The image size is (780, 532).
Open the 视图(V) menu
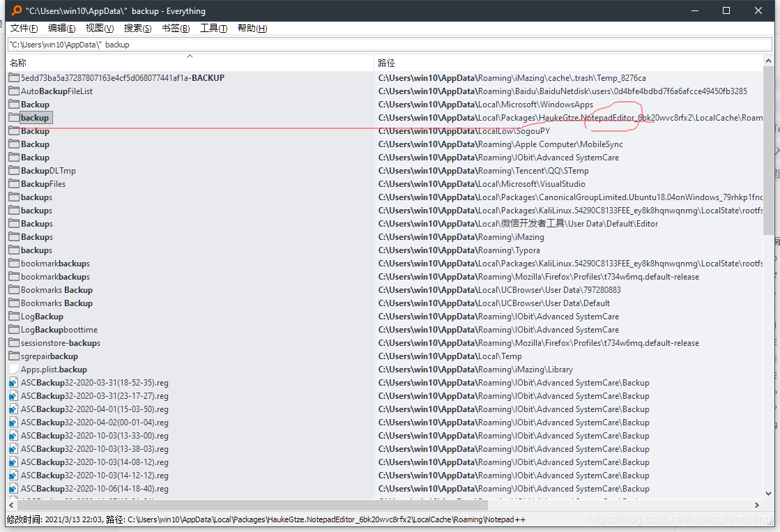click(x=100, y=29)
